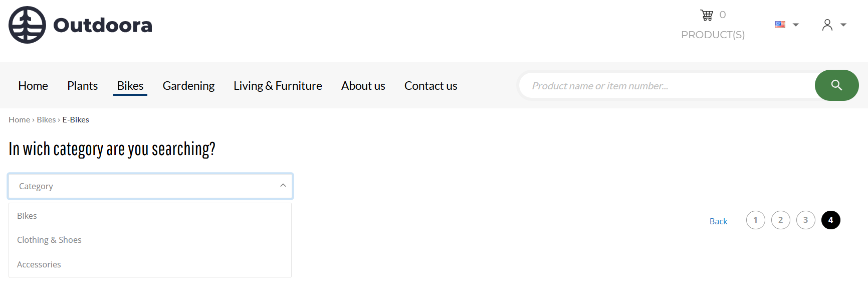Viewport: 868px width, 287px height.
Task: Click the Back link
Action: coord(718,221)
